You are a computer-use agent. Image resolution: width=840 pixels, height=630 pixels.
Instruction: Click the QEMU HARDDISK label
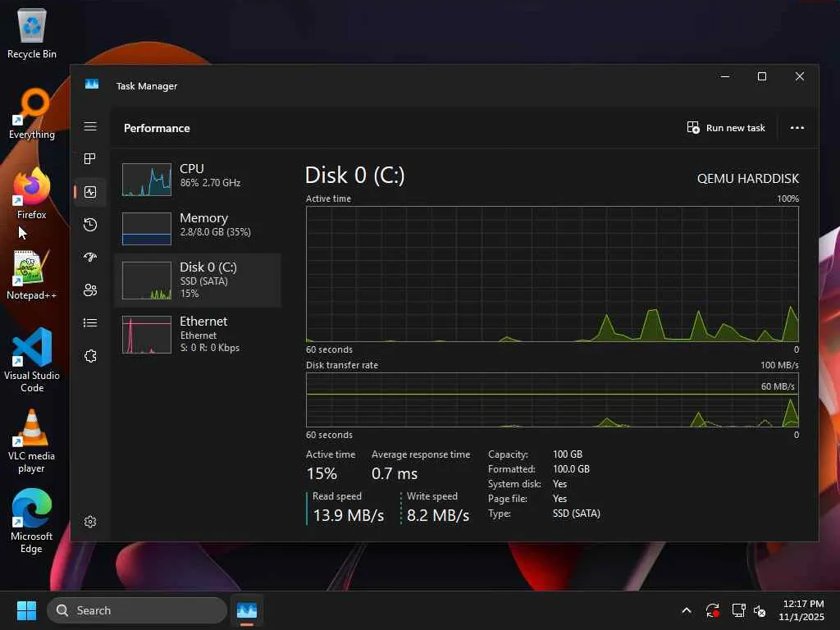tap(748, 178)
